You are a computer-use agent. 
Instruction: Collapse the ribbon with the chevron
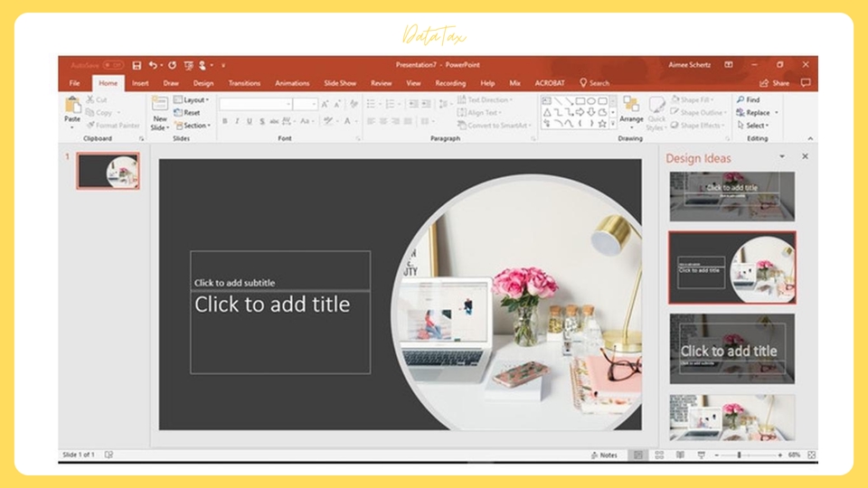click(x=810, y=139)
